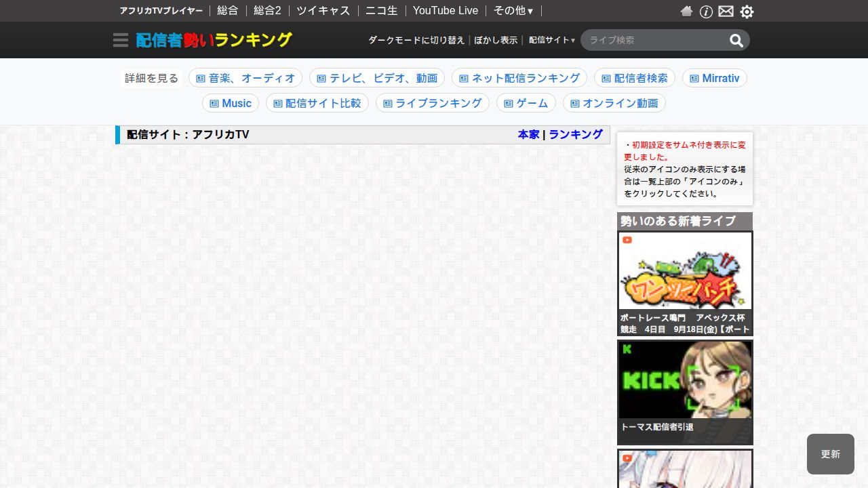Expand the その他 menu
Image resolution: width=868 pixels, height=488 pixels.
tap(513, 11)
